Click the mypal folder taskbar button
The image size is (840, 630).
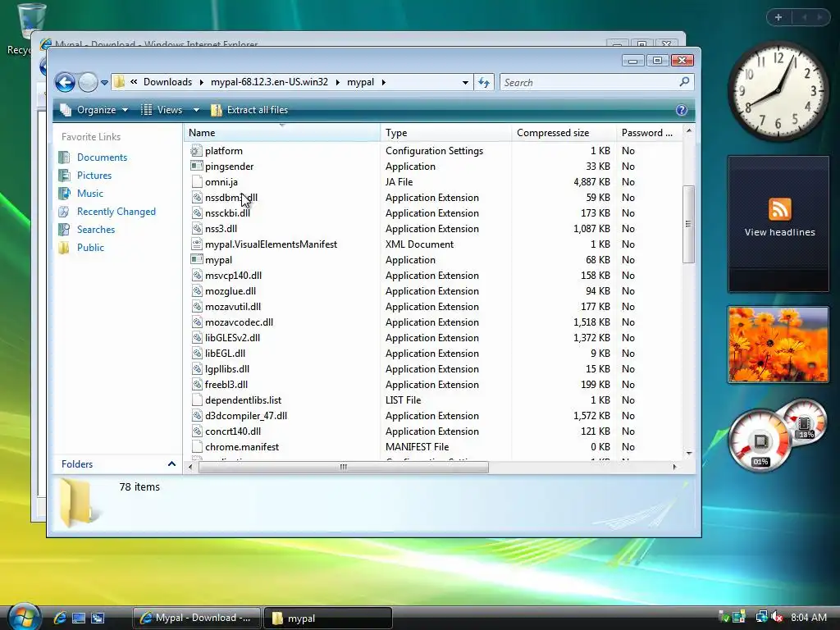tap(328, 618)
